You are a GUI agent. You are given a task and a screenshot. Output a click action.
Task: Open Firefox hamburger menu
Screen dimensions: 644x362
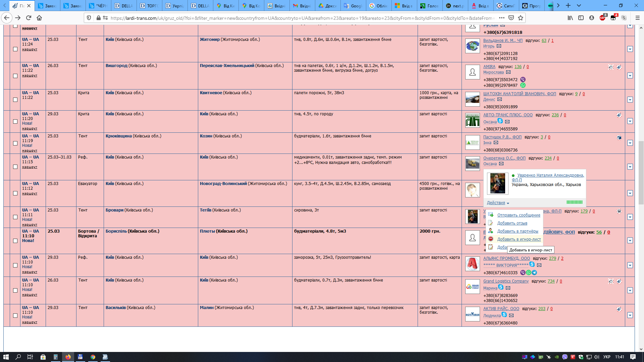coord(638,18)
